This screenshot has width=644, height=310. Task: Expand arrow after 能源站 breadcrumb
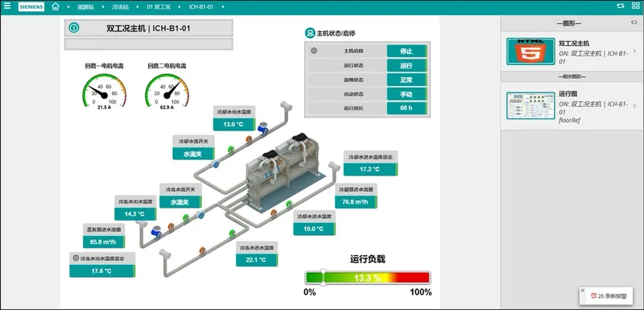(103, 7)
